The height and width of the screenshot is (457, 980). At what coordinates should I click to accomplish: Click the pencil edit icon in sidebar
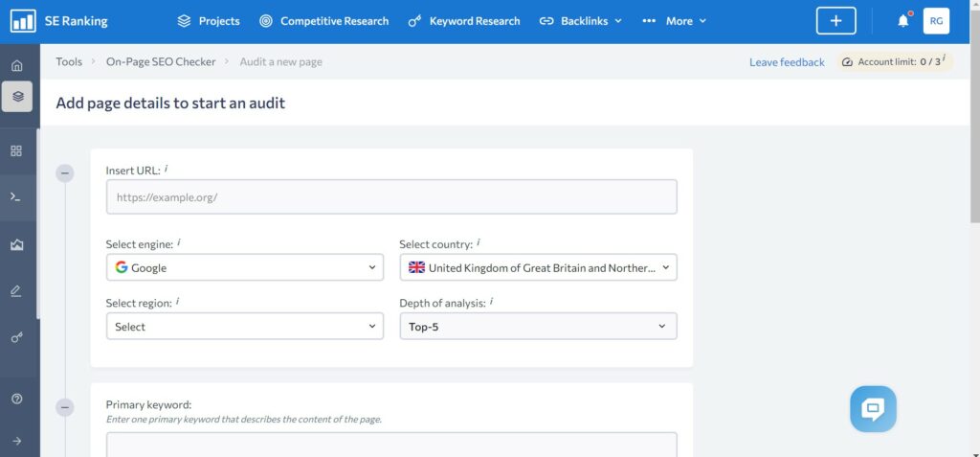coord(16,290)
